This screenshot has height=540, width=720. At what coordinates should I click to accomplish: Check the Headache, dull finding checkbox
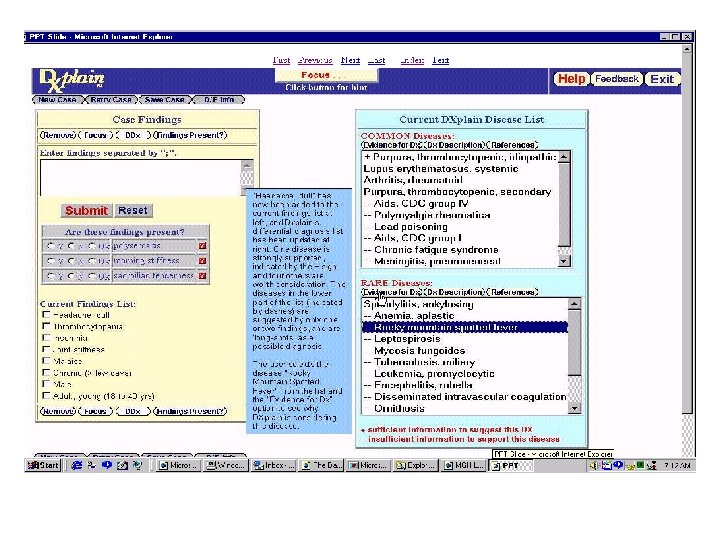46,315
